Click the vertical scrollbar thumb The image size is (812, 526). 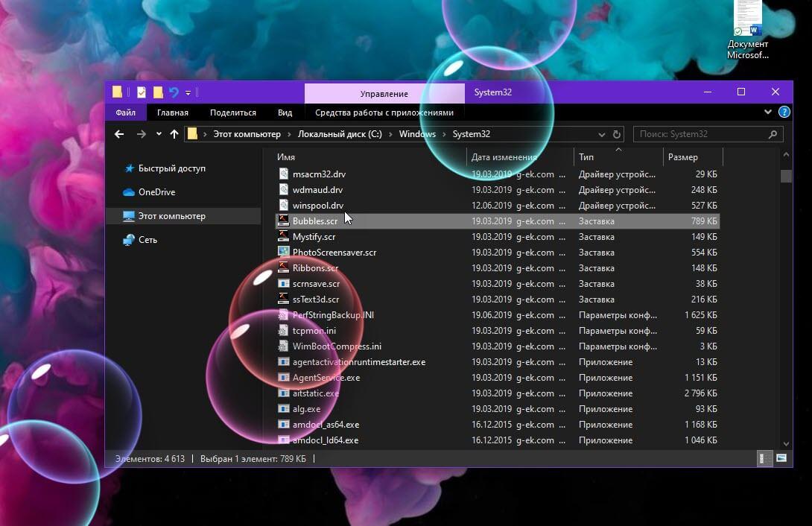(x=786, y=176)
